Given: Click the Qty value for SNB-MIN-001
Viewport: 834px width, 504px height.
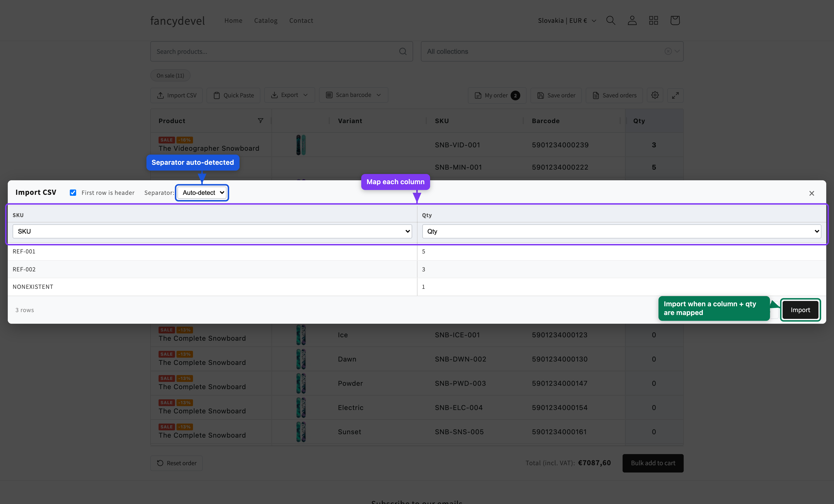Looking at the screenshot, I should point(654,167).
